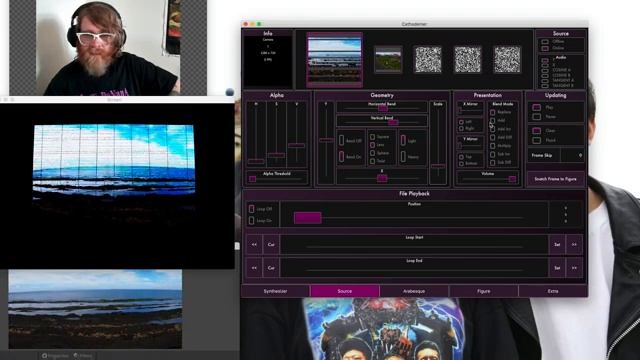Enable the Pause updating toggle

(537, 117)
